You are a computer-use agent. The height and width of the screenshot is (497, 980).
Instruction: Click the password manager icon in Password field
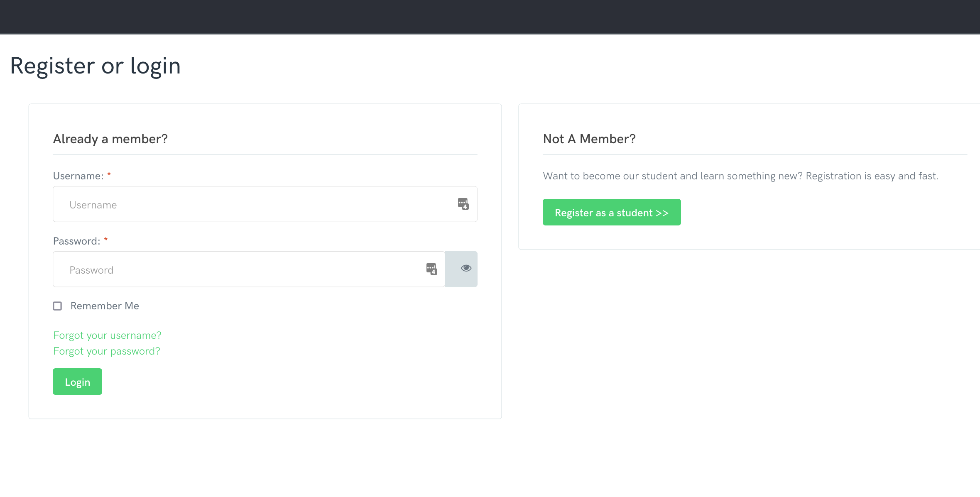(431, 269)
